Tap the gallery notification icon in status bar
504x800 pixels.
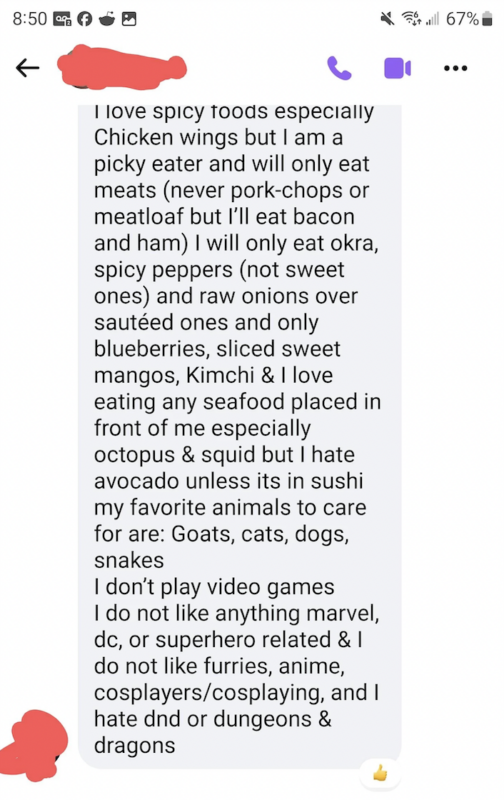click(129, 19)
